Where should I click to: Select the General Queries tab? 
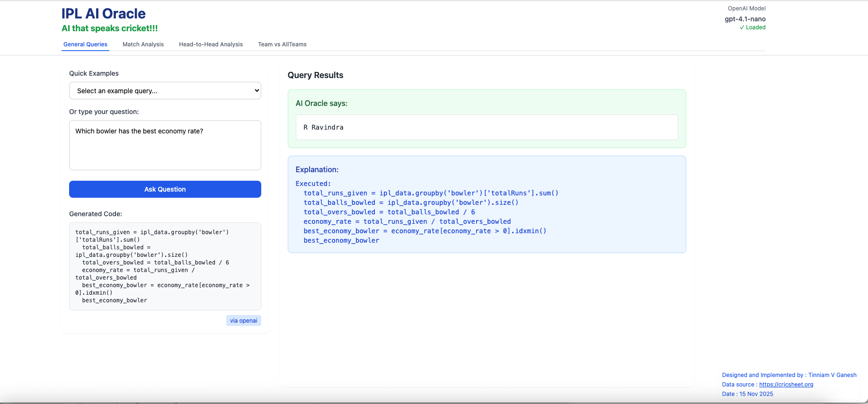(x=85, y=44)
